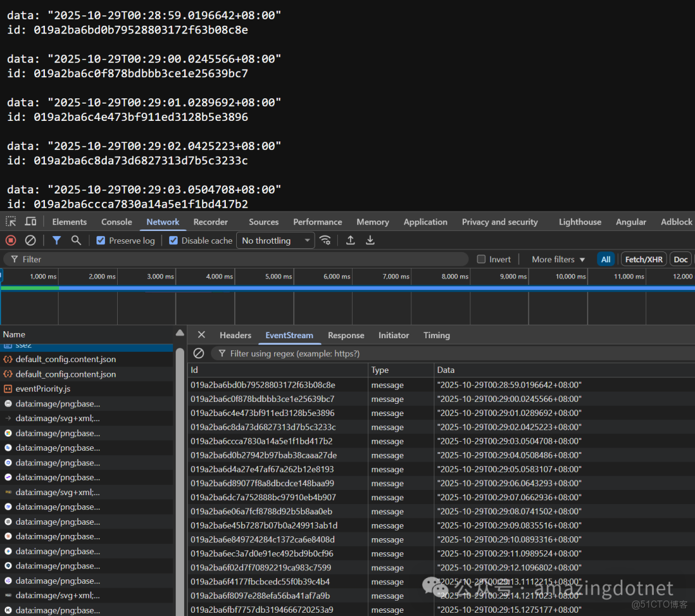Clear the EventStream messages
This screenshot has height=616, width=695.
[x=198, y=353]
